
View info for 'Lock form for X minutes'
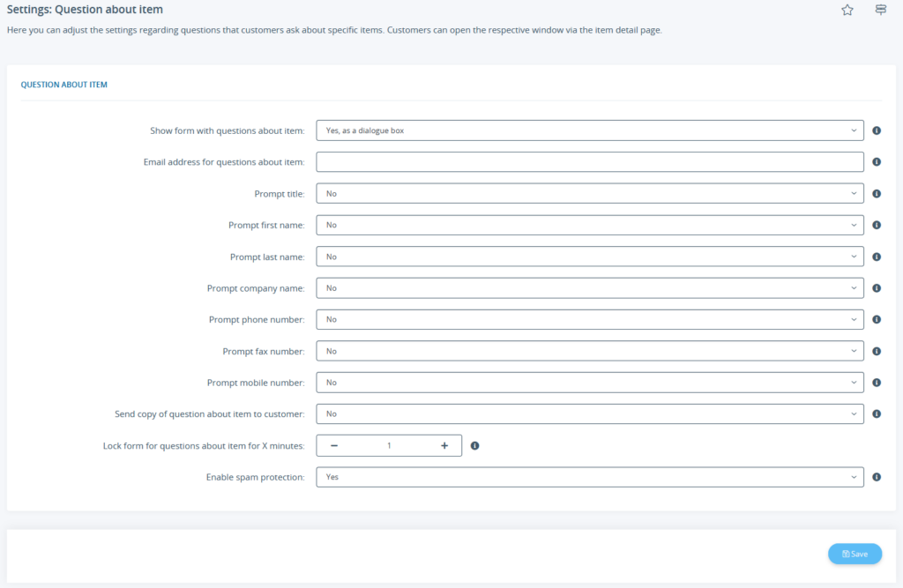click(x=475, y=445)
